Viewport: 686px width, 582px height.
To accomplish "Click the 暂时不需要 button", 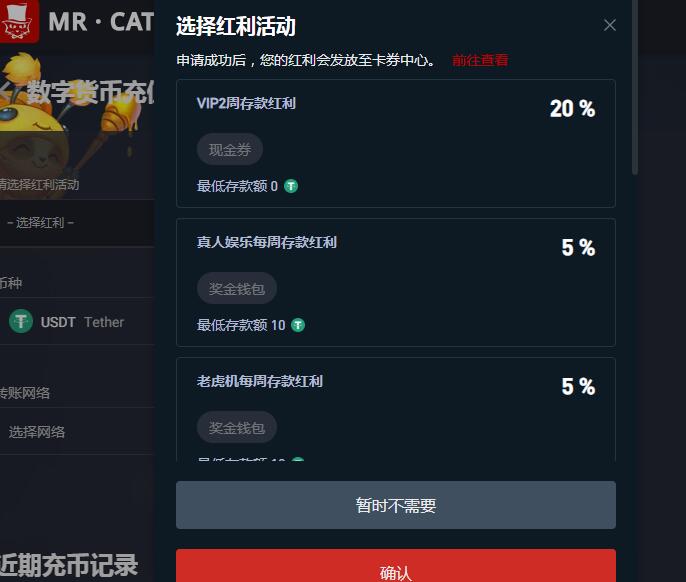I will click(x=396, y=505).
